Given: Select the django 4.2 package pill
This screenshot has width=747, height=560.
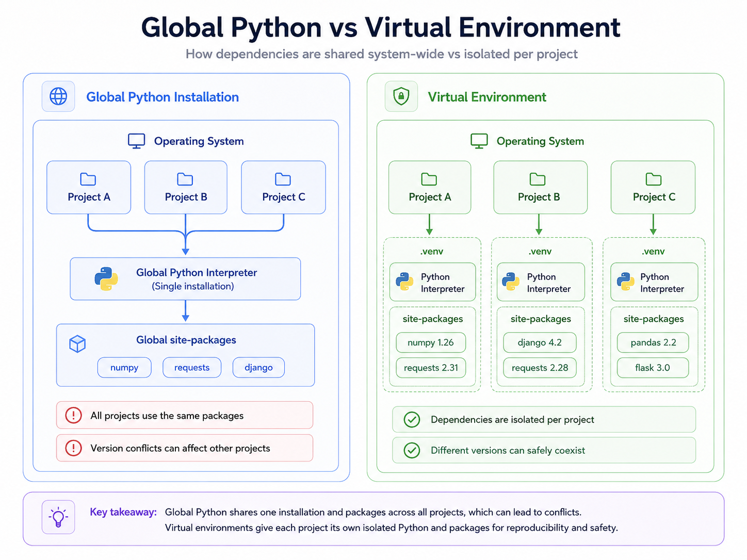Looking at the screenshot, I should coord(540,342).
